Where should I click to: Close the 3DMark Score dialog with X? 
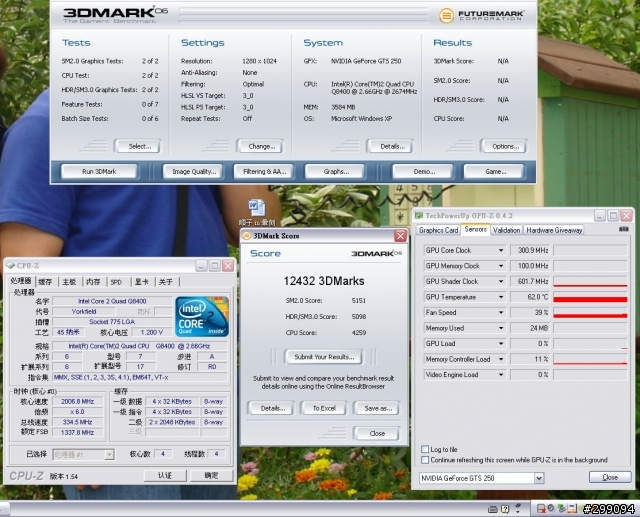point(400,235)
